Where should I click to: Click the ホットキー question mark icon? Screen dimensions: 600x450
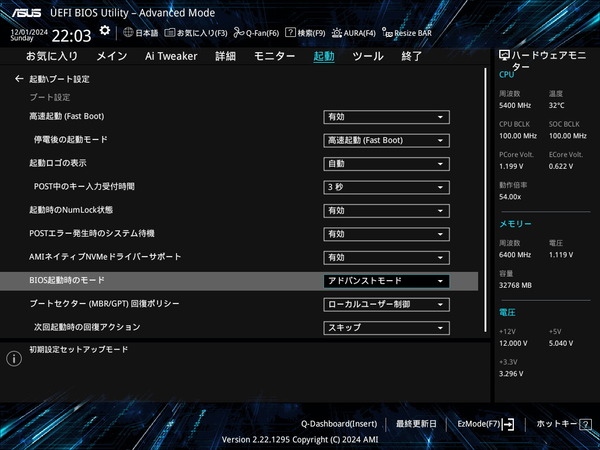[x=585, y=424]
